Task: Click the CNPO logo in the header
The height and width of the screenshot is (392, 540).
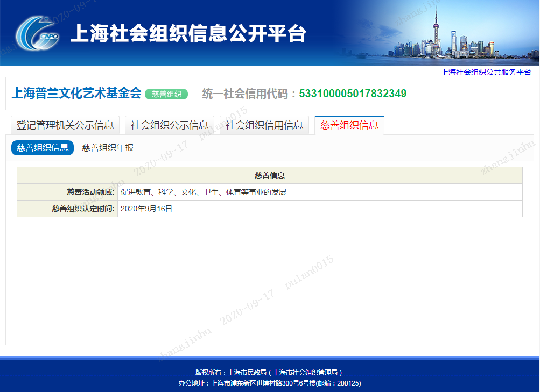Action: pyautogui.click(x=37, y=33)
